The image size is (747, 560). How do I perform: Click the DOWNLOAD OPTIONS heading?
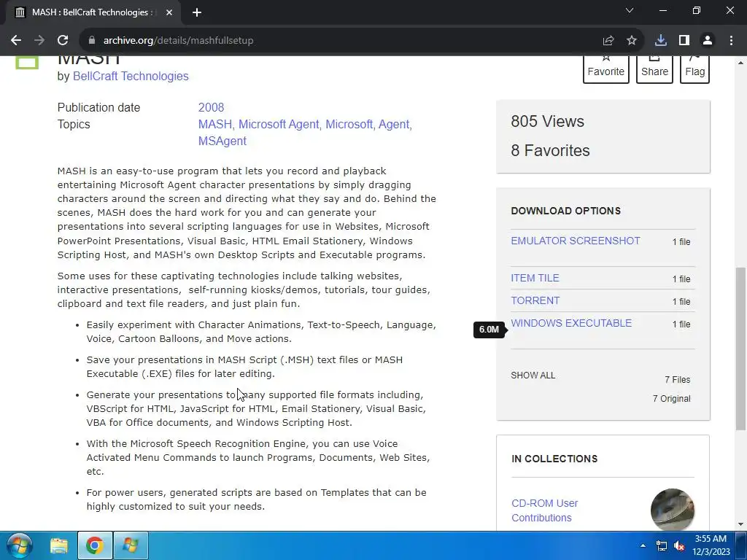tap(565, 211)
